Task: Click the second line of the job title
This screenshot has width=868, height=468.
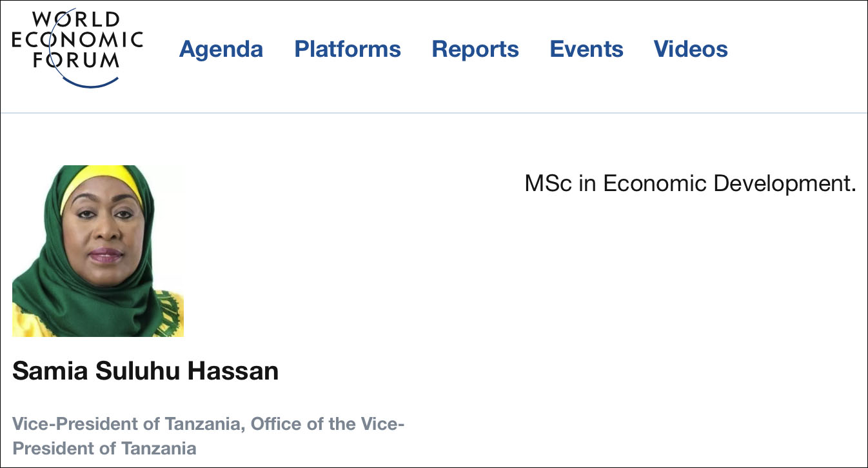Action: tap(104, 448)
